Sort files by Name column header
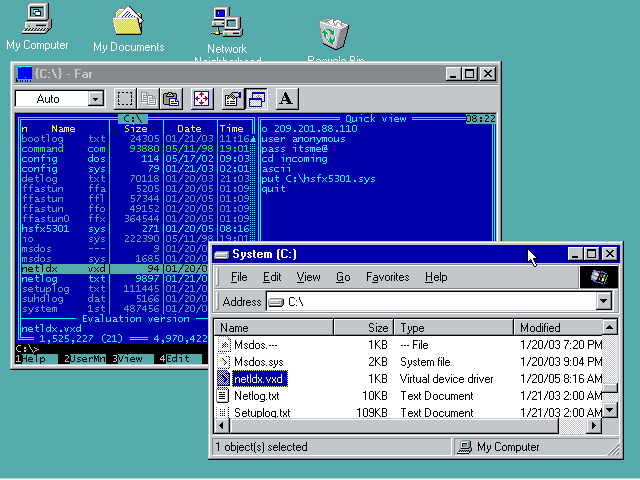Image resolution: width=640 pixels, height=480 pixels. click(273, 328)
